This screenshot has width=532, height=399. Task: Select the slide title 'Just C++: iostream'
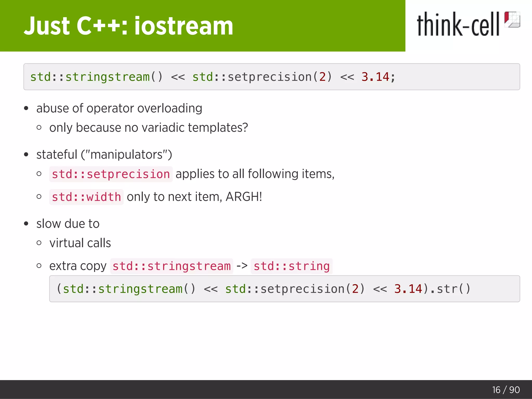click(129, 26)
